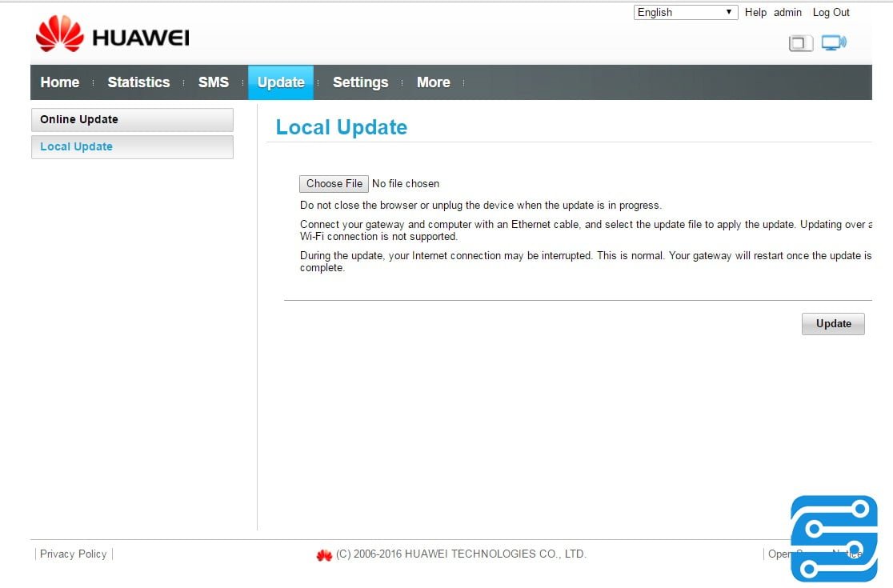
Task: Open the SMS tab
Action: click(x=214, y=82)
